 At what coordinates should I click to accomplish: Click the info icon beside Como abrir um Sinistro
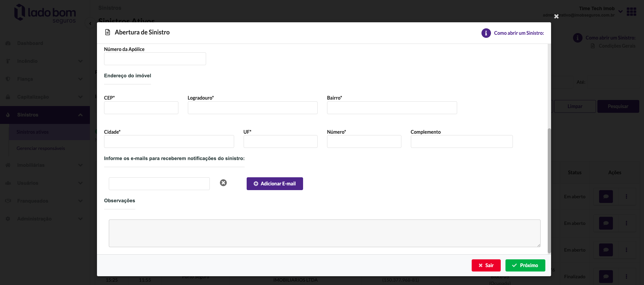[486, 33]
